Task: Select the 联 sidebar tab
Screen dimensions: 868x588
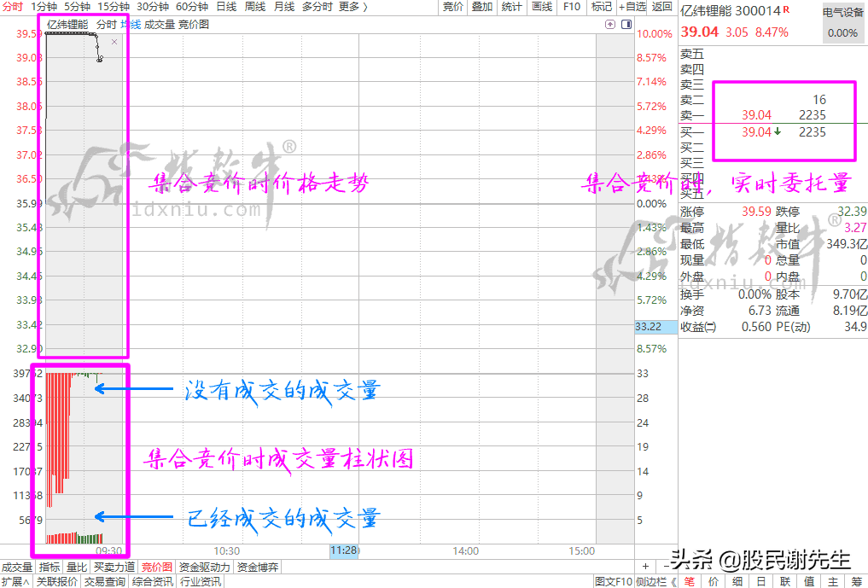Action: coord(785,581)
